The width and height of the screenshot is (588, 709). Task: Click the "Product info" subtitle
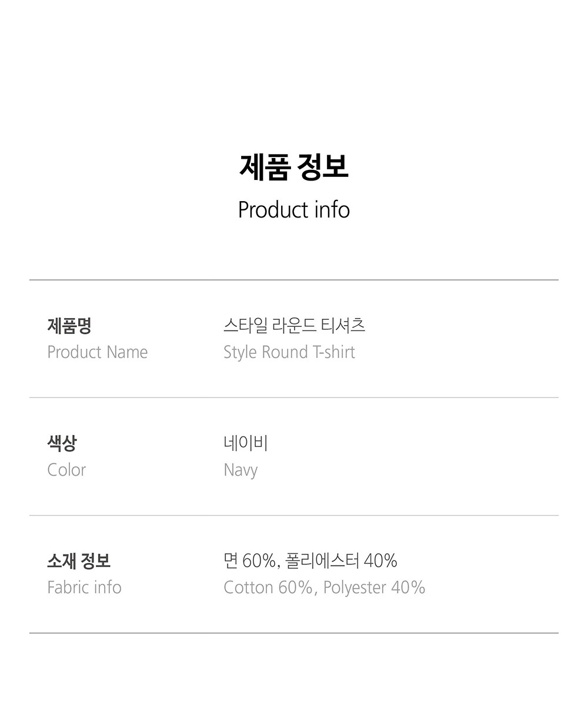click(x=294, y=210)
